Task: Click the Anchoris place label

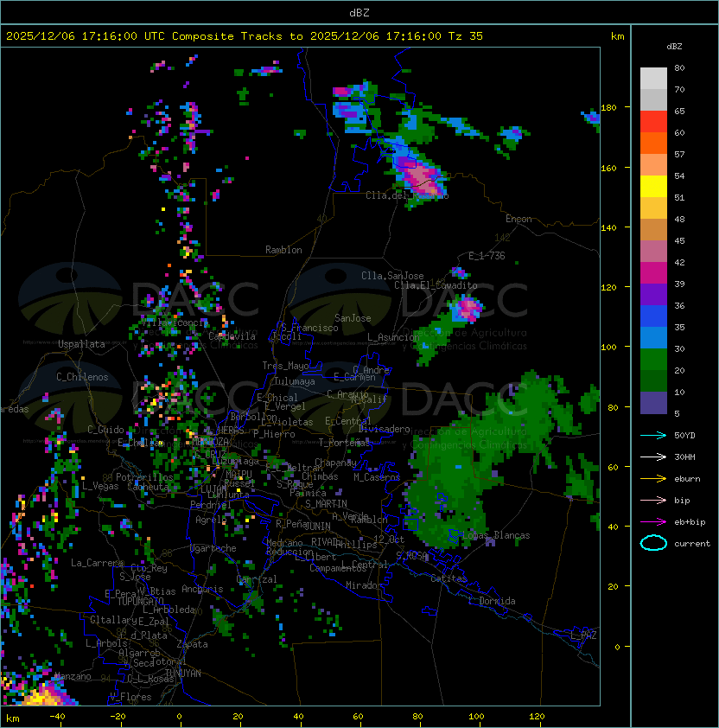Action: pos(202,589)
